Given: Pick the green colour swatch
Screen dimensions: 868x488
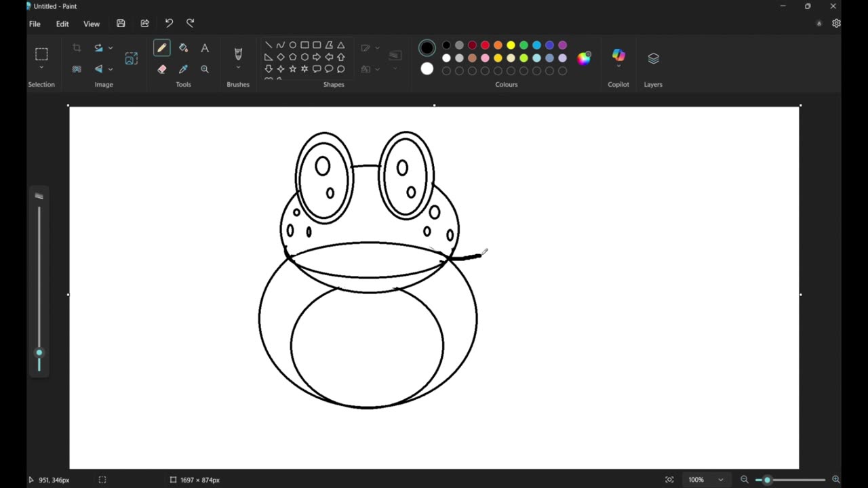Looking at the screenshot, I should coord(524,45).
